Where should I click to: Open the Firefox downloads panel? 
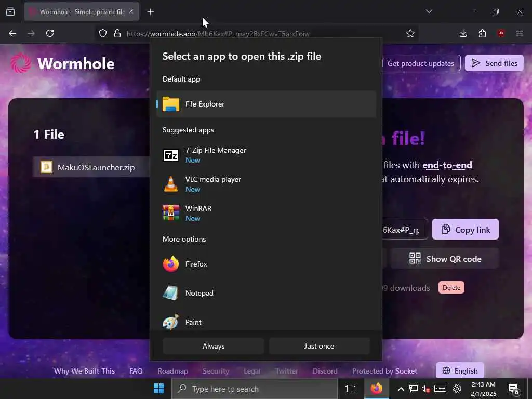point(463,33)
